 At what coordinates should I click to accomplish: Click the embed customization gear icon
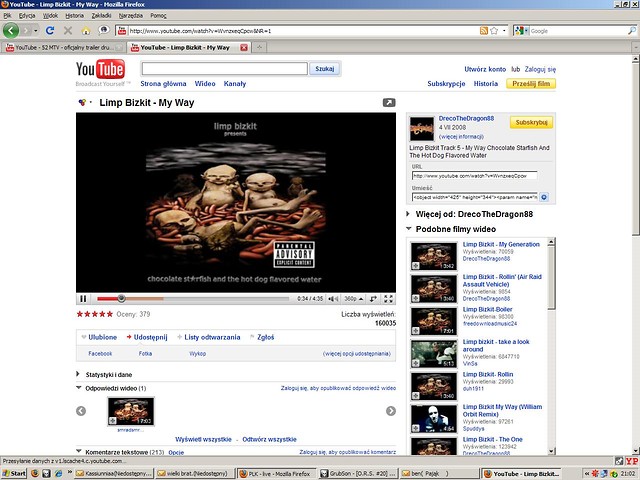click(544, 197)
